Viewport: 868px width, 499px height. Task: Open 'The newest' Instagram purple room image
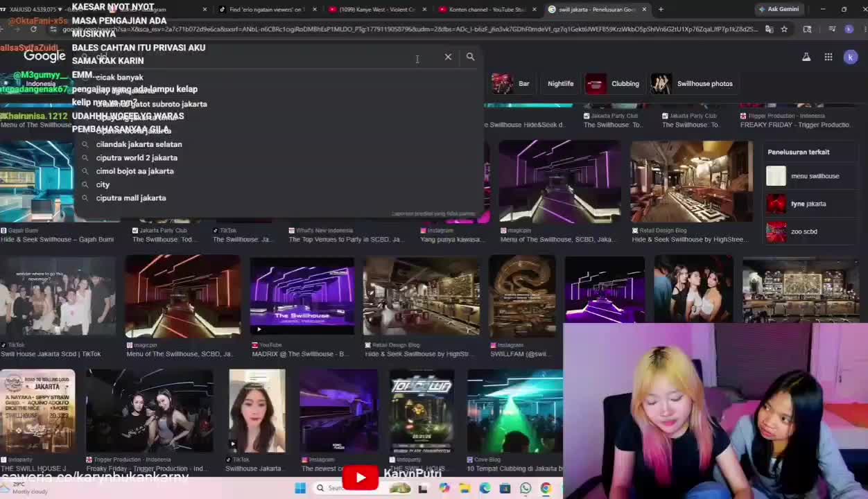(338, 410)
